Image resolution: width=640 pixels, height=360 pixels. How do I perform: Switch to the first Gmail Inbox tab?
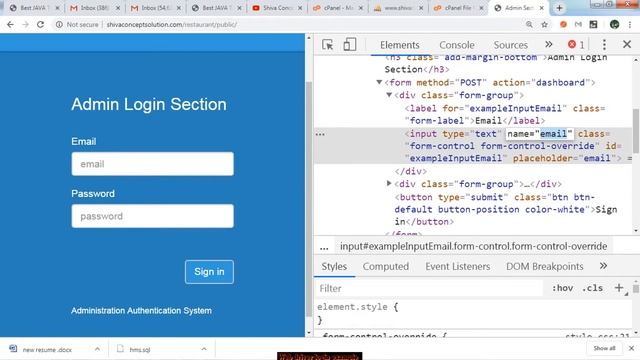tap(94, 8)
